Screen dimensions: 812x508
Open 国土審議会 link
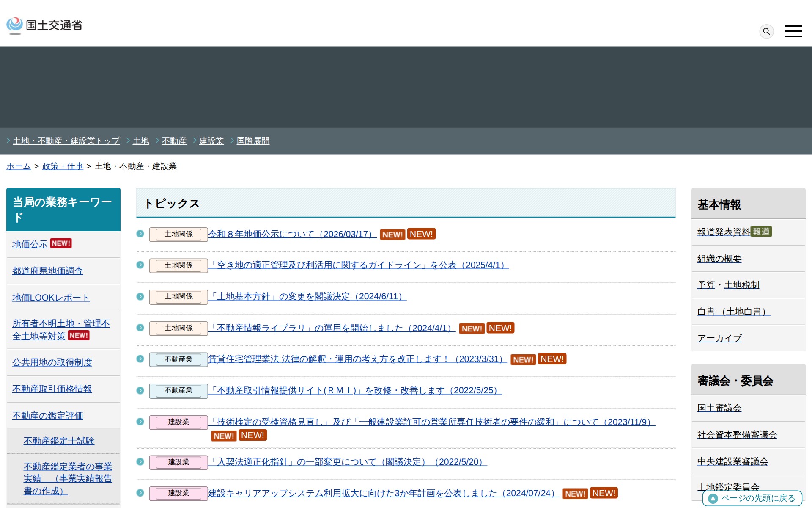719,408
